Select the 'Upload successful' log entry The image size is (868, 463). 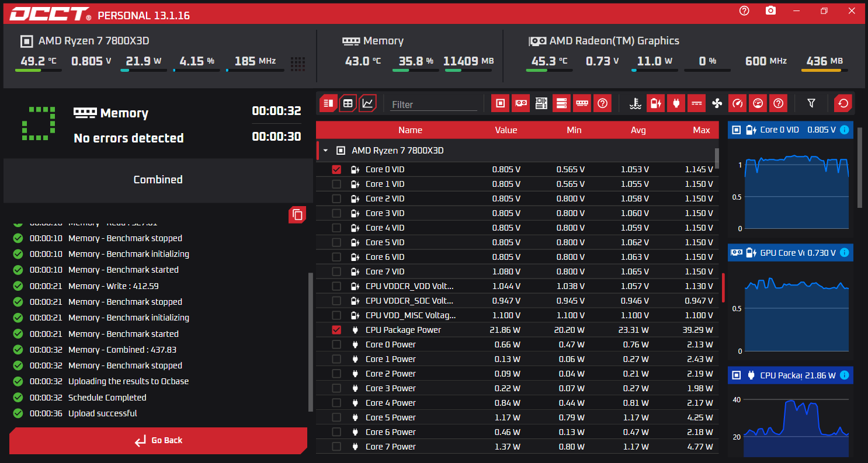[103, 413]
